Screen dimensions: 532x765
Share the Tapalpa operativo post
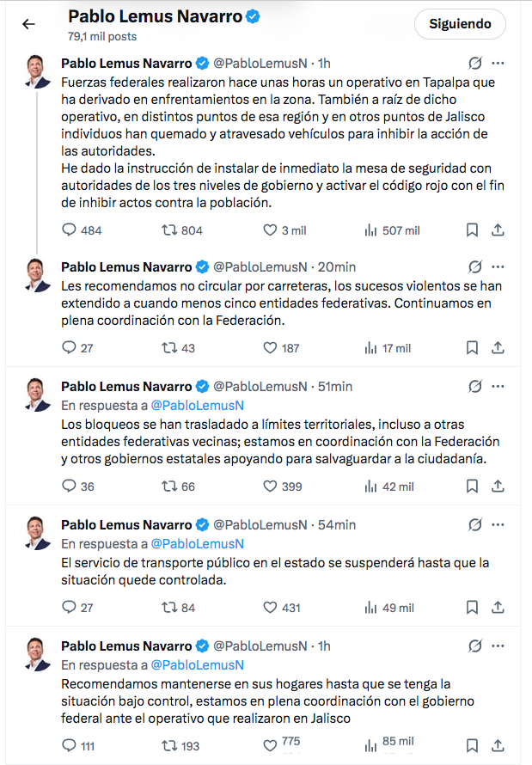coord(497,230)
